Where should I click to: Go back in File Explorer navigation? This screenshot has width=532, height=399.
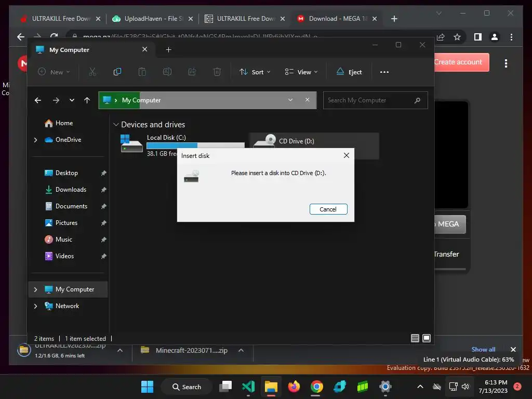(38, 100)
